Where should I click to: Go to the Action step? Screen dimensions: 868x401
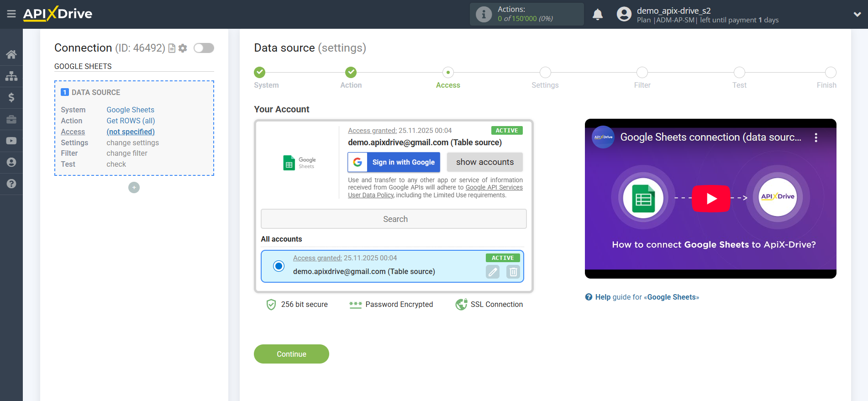pyautogui.click(x=351, y=73)
